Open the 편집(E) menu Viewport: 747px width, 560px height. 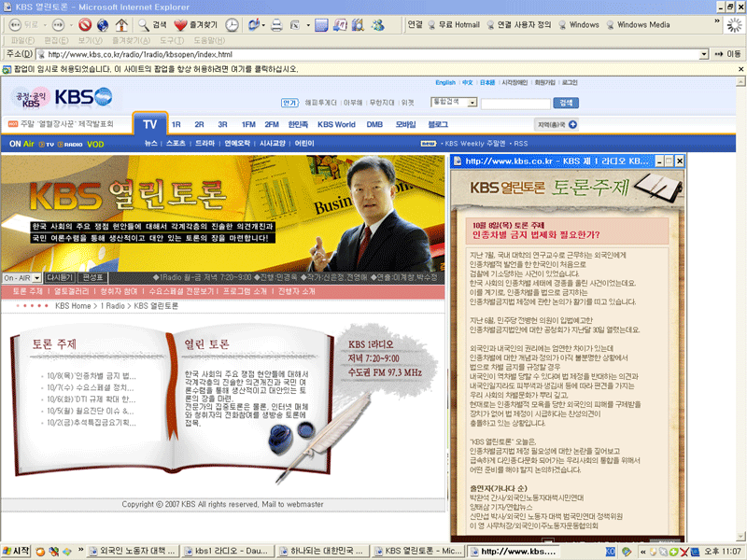pos(56,40)
